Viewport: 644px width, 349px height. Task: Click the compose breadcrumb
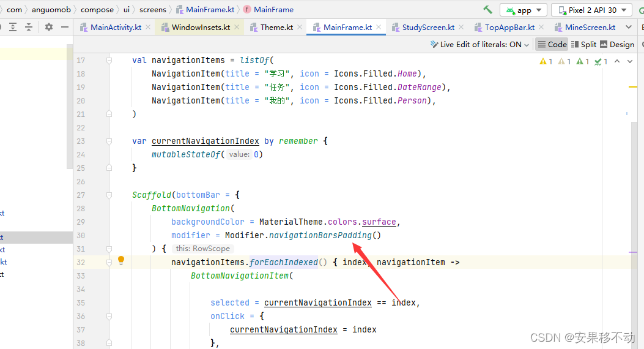pyautogui.click(x=97, y=9)
